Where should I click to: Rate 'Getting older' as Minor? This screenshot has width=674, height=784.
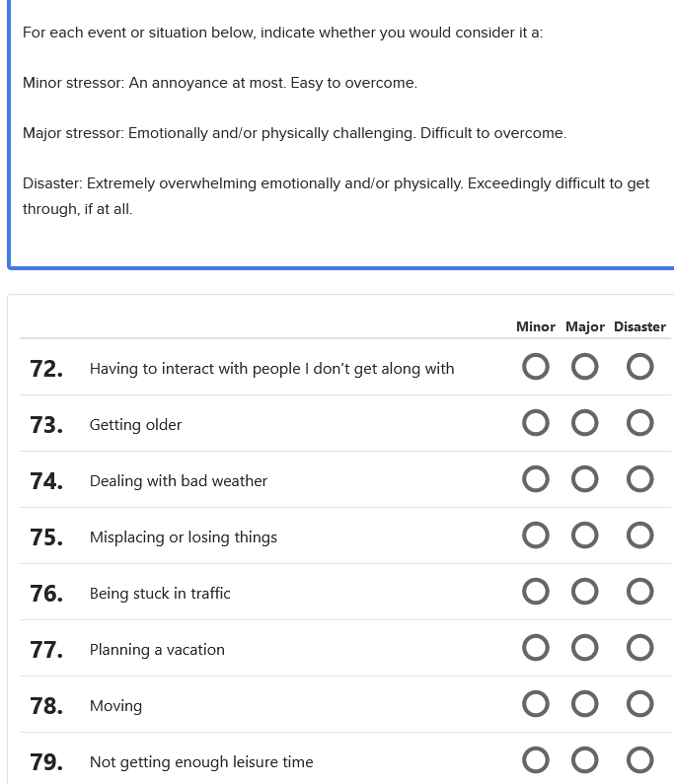click(x=536, y=424)
